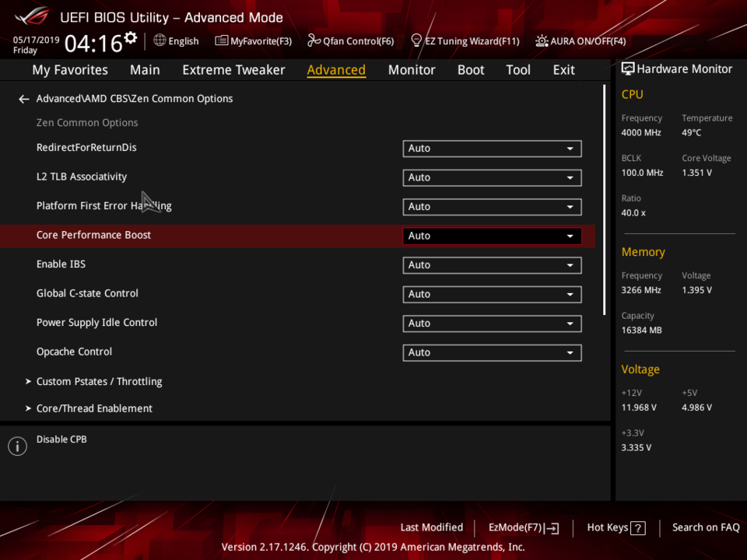Click the BCLK value 100.0 MHz
The image size is (747, 560).
(x=642, y=173)
